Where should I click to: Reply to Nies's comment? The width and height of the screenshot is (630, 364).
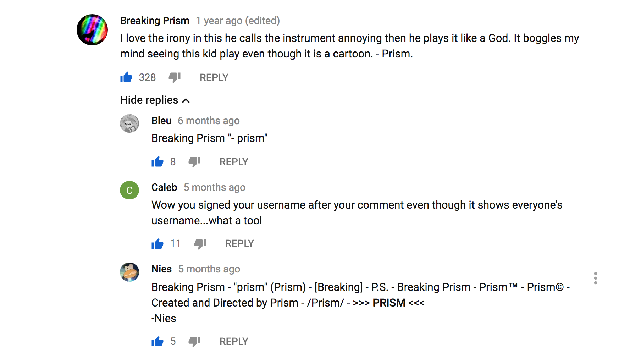233,341
